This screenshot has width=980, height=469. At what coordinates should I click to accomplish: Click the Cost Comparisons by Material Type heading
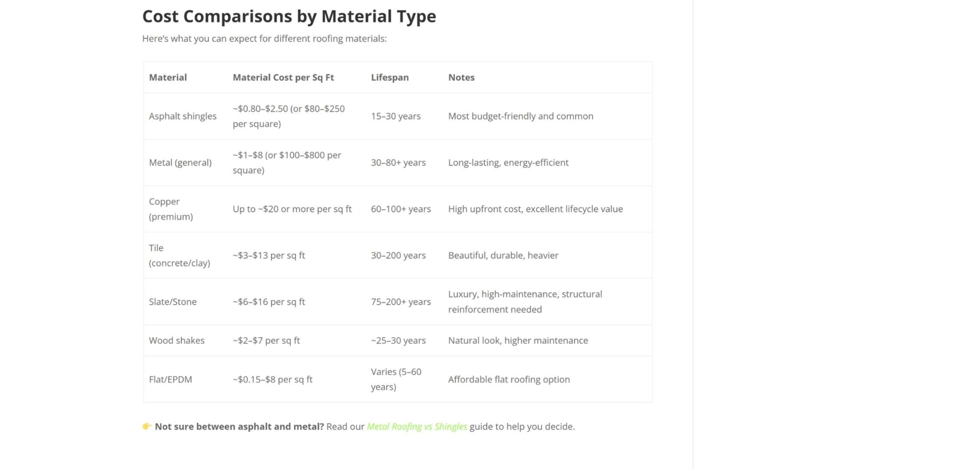(x=289, y=16)
